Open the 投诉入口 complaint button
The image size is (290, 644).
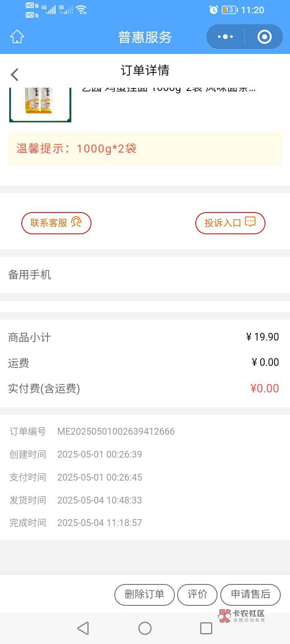(x=230, y=223)
